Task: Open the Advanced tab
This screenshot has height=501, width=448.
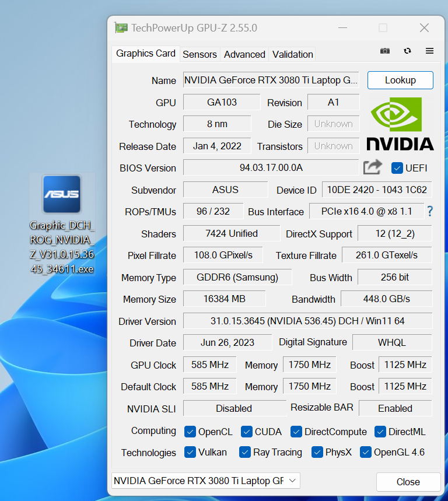Action: (x=244, y=54)
